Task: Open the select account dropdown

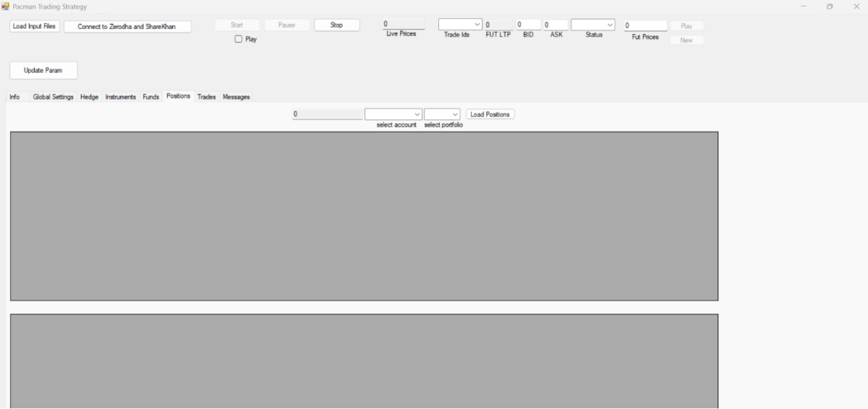Action: click(x=393, y=114)
